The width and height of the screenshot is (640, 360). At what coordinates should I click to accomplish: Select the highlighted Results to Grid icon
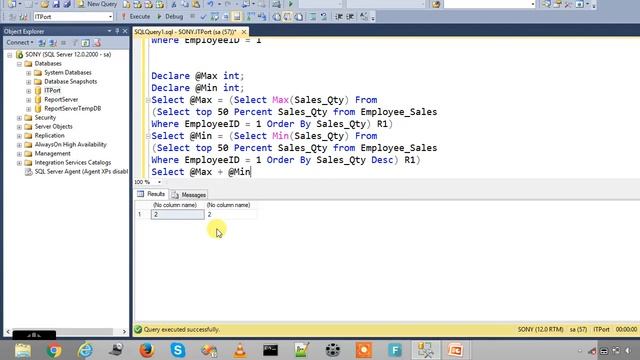tap(287, 17)
